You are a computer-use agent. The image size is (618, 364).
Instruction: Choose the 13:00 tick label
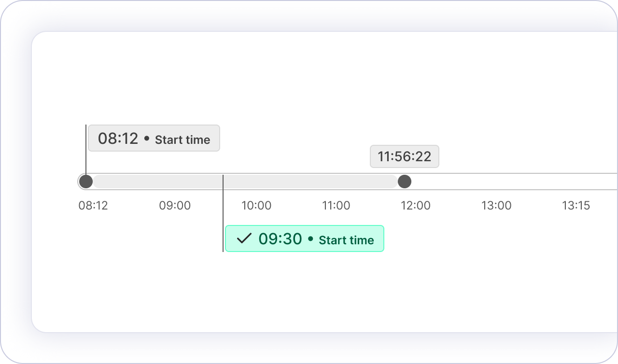(496, 206)
